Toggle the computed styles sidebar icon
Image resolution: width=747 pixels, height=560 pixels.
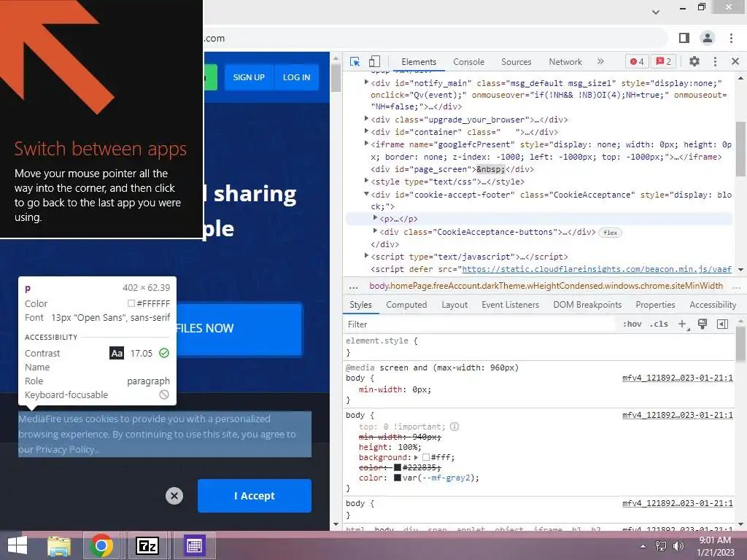tap(722, 324)
